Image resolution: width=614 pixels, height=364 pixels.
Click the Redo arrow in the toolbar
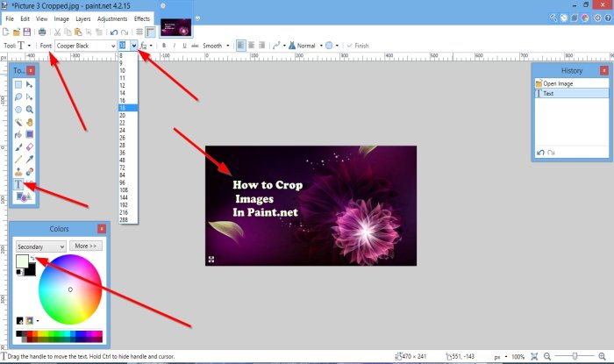click(x=125, y=32)
